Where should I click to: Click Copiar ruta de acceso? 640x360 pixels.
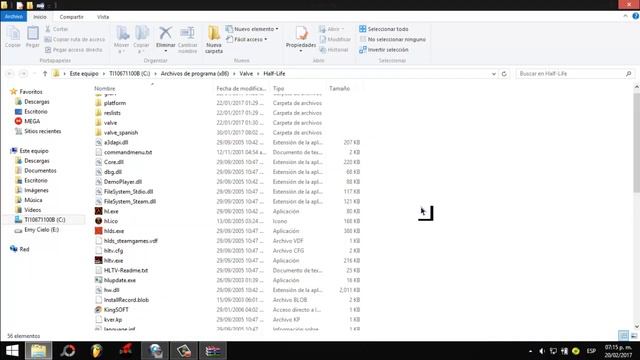pos(75,39)
